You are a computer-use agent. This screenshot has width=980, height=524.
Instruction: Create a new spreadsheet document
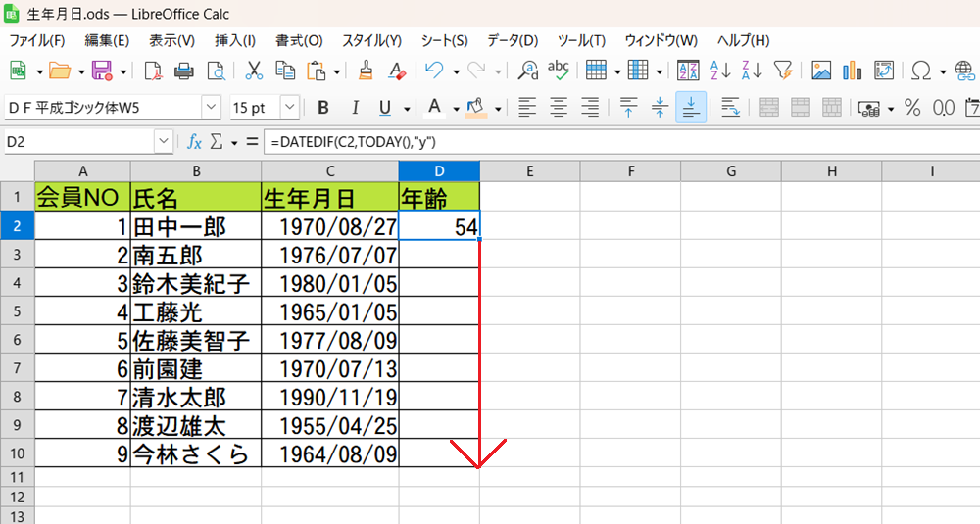tap(18, 71)
